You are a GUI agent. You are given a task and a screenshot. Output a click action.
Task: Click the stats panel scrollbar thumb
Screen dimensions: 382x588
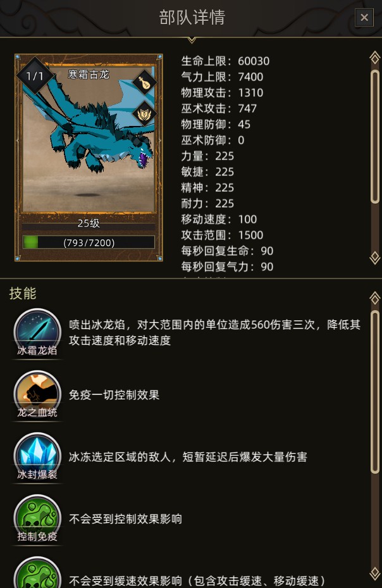tap(374, 137)
